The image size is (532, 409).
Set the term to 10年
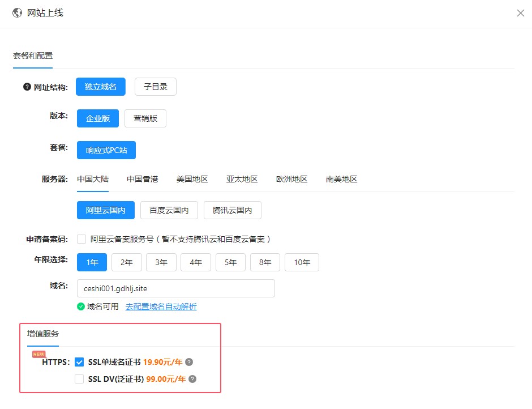[302, 262]
